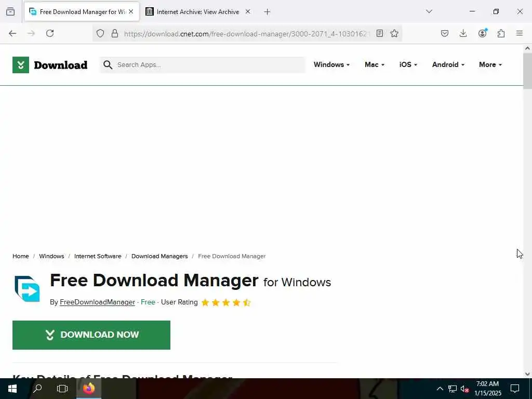Click the Download Managers breadcrumb link
The width and height of the screenshot is (532, 399).
(159, 256)
